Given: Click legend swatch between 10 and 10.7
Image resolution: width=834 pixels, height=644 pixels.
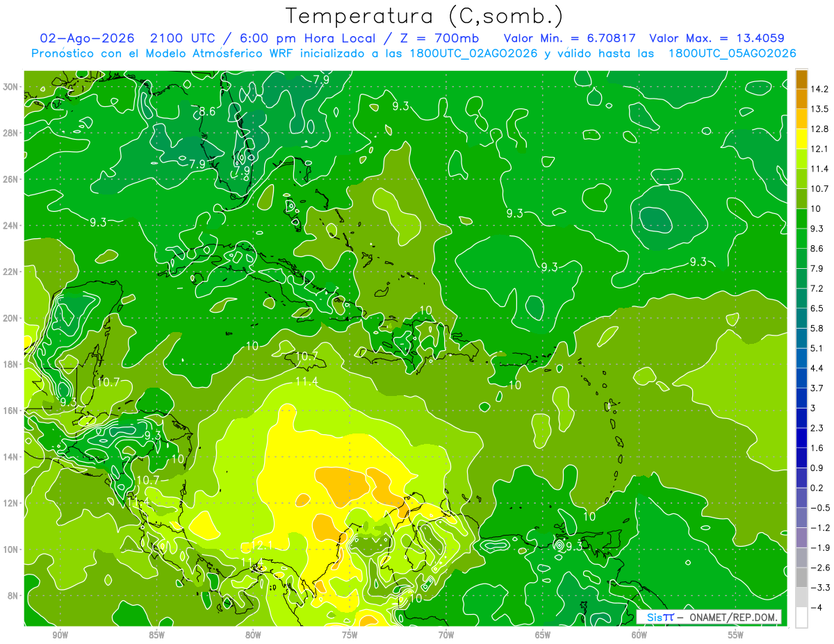Looking at the screenshot, I should 801,199.
